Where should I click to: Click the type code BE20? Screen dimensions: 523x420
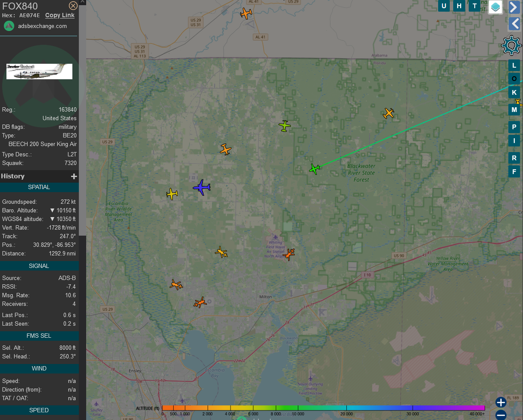70,136
